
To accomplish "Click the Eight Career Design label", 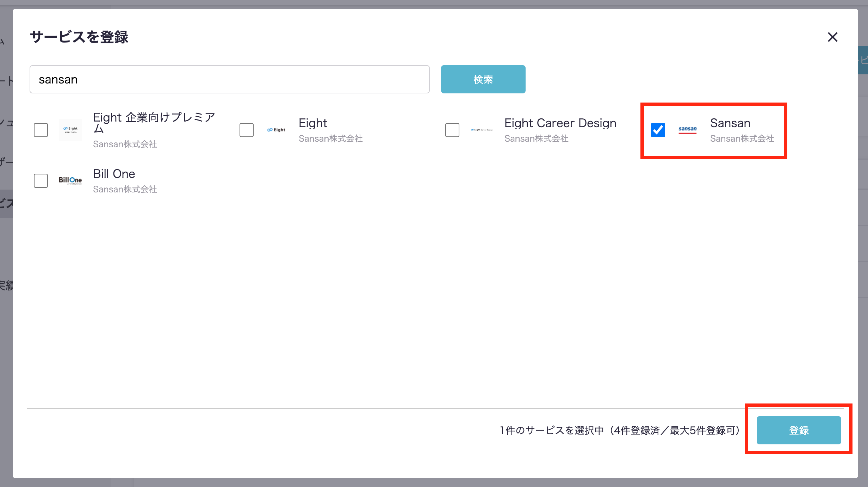I will [560, 123].
